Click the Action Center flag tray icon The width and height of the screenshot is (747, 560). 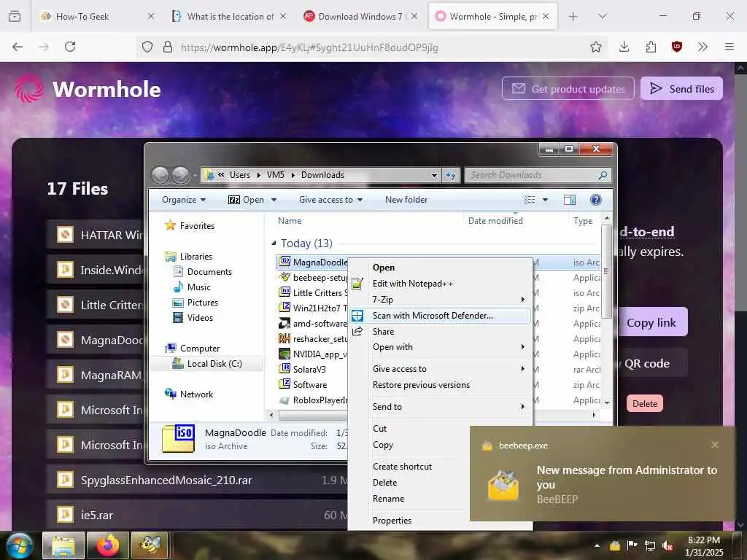632,545
